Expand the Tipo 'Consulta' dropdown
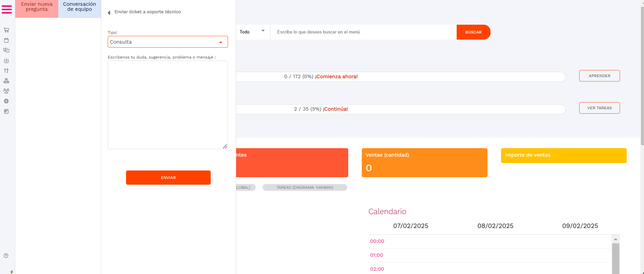644x274 pixels. pos(168,42)
